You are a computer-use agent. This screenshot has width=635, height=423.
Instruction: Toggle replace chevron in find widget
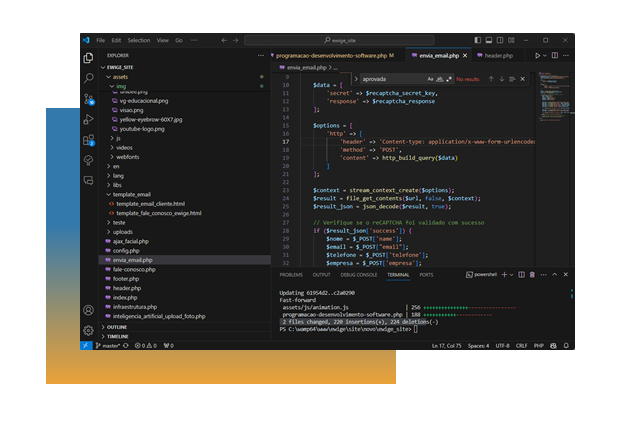point(355,78)
